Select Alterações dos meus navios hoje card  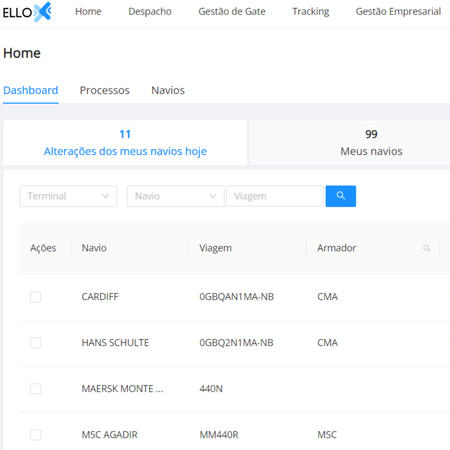click(125, 143)
